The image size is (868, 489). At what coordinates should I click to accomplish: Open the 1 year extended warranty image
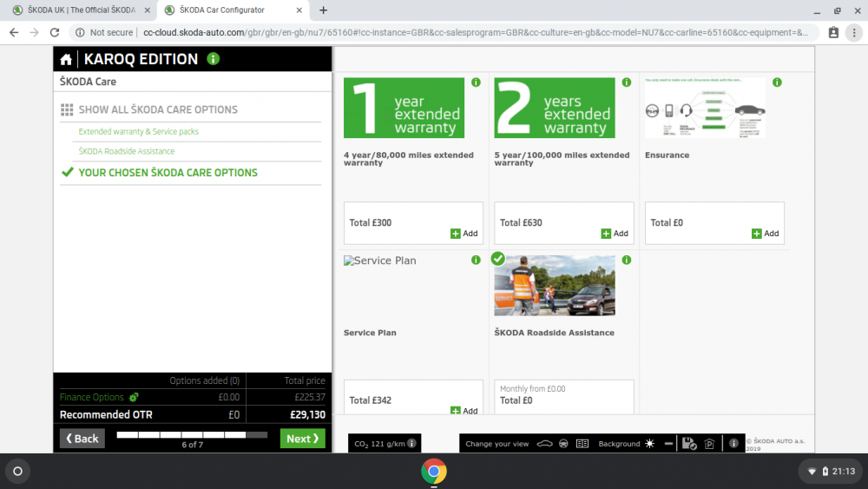coord(404,108)
